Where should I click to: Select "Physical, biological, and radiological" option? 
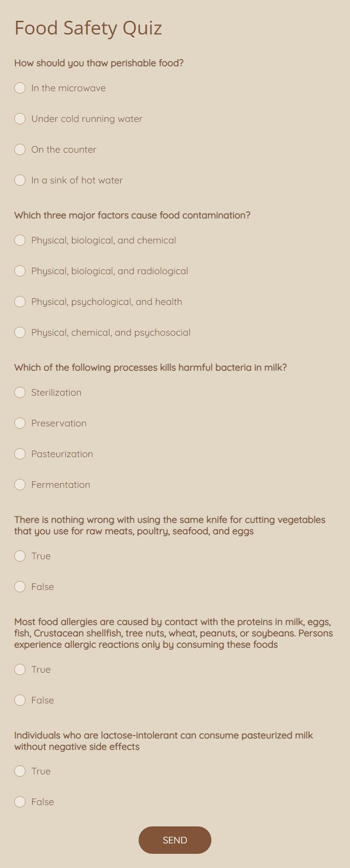(x=20, y=271)
